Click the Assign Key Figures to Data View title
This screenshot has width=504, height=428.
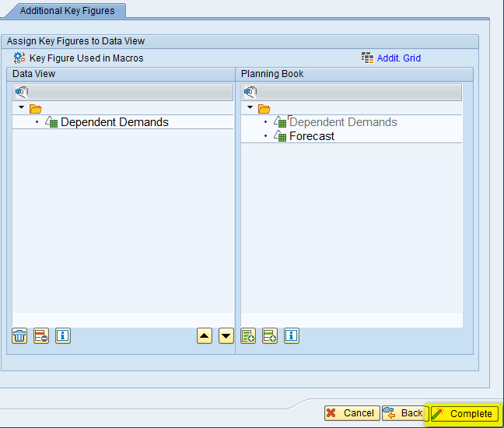click(76, 41)
